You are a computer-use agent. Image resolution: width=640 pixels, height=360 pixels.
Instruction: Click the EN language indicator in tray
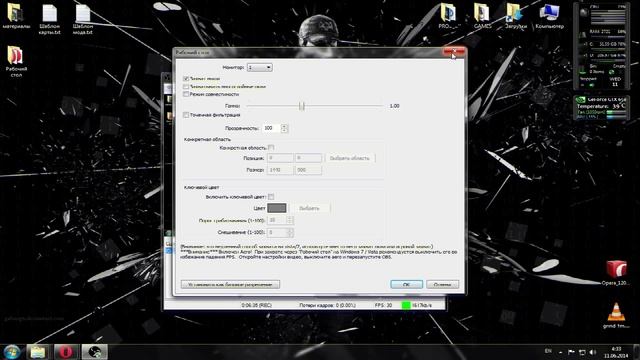[548, 351]
